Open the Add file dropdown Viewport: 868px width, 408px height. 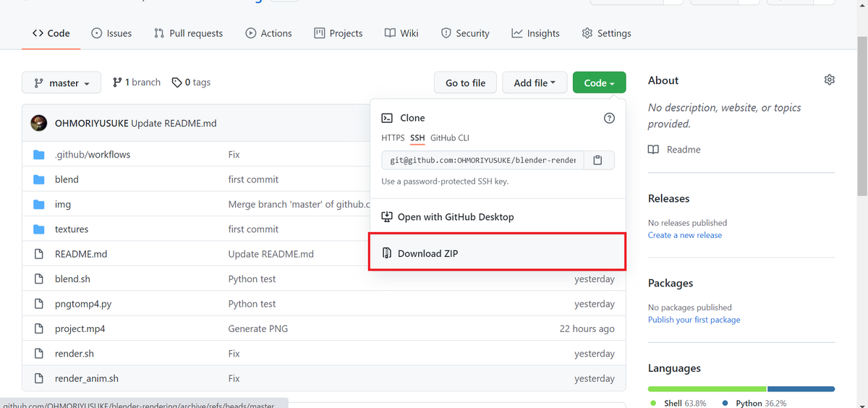[535, 83]
